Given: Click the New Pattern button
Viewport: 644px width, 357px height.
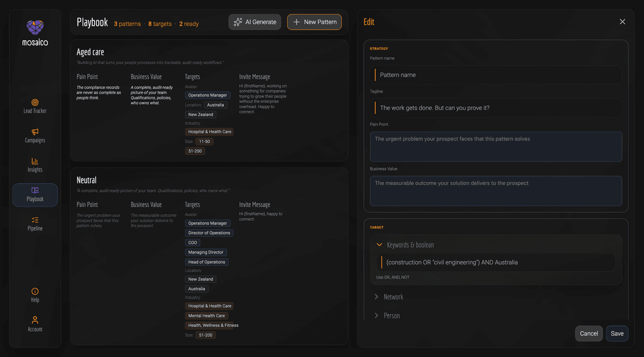Looking at the screenshot, I should pos(314,22).
